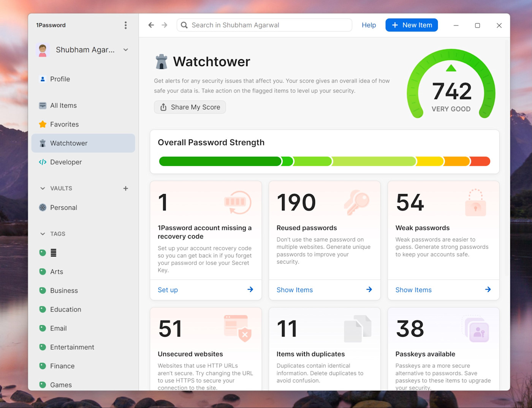Open the three-dot menu beside 1Password
The image size is (532, 408).
pos(125,25)
